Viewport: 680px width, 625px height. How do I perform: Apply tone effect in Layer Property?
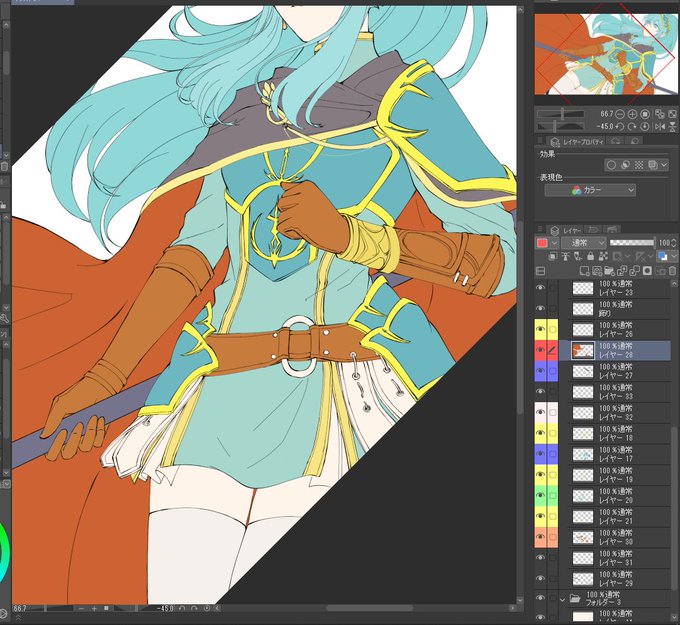tap(639, 165)
